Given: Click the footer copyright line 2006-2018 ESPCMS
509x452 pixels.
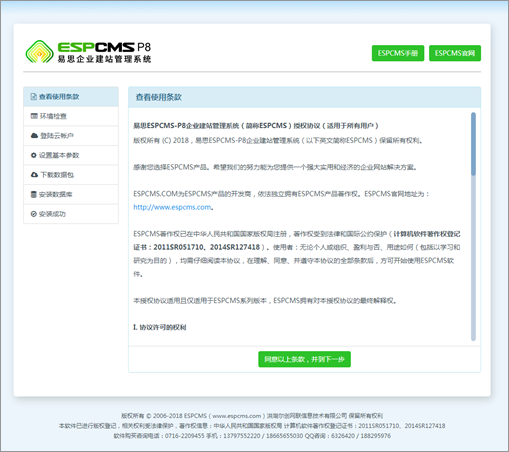Looking at the screenshot, I should (252, 416).
